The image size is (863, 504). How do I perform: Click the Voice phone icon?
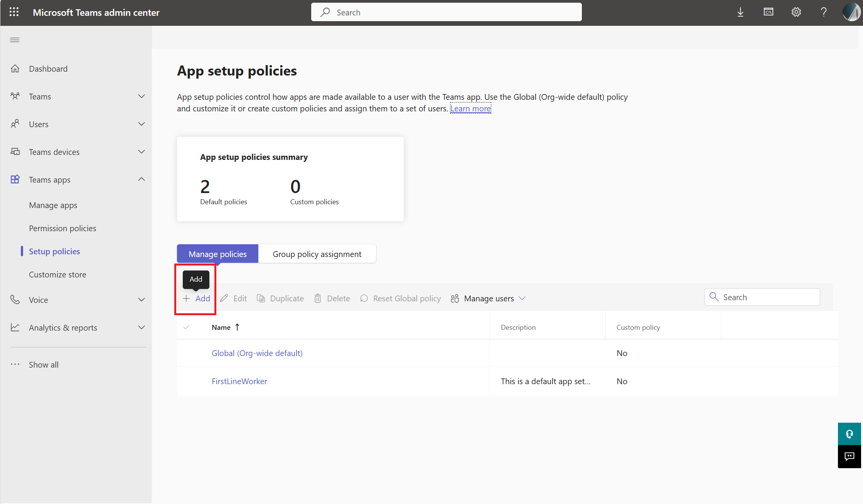point(15,300)
